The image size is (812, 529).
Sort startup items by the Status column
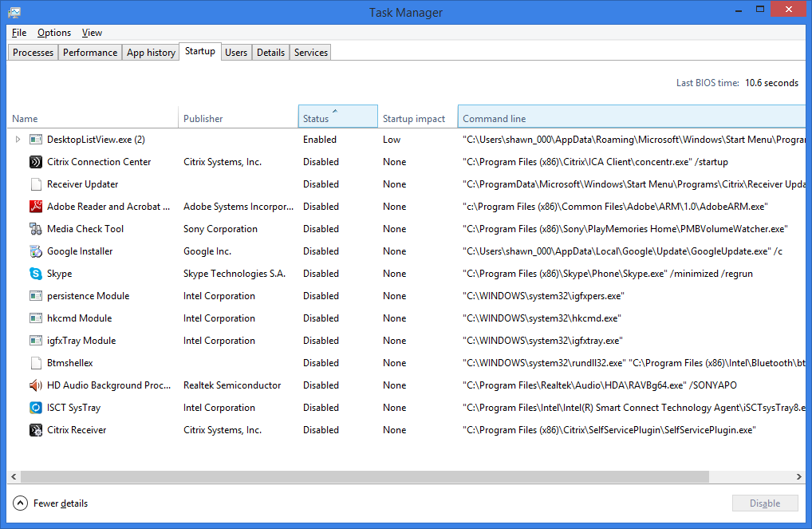[x=337, y=116]
